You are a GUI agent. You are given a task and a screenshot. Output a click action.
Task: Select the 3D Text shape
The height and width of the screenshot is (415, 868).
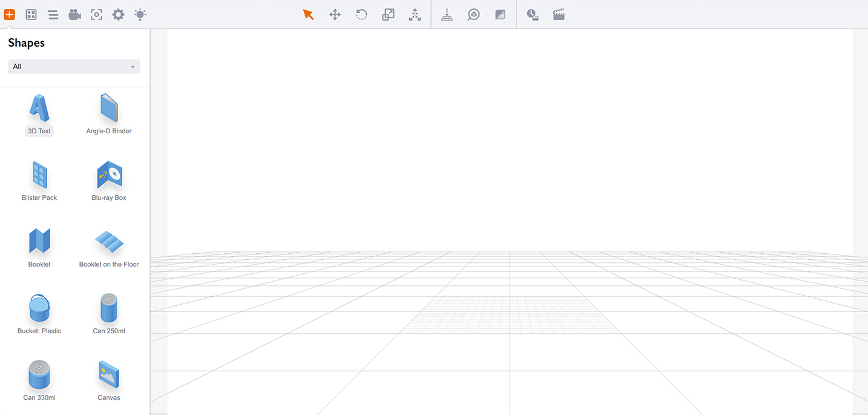pyautogui.click(x=39, y=109)
